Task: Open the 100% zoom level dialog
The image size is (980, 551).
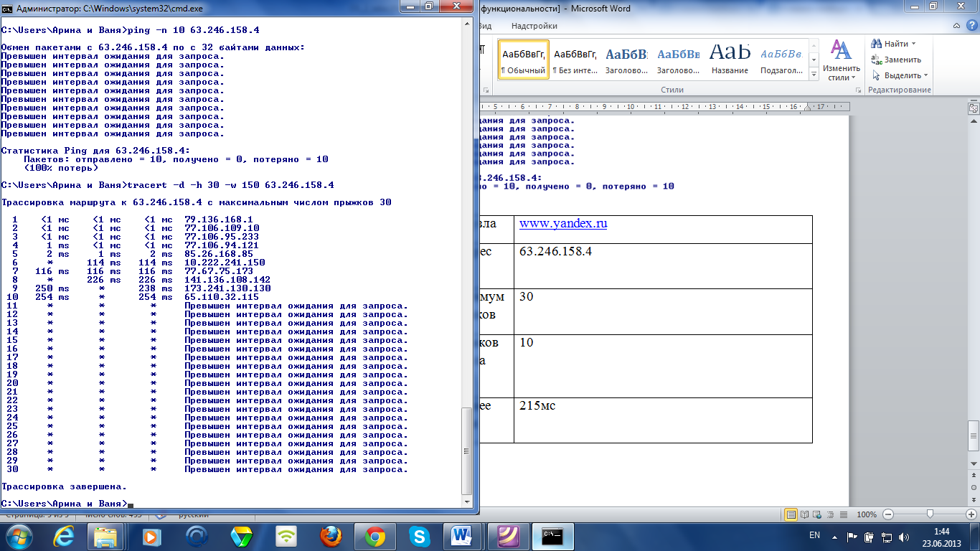Action: point(867,514)
